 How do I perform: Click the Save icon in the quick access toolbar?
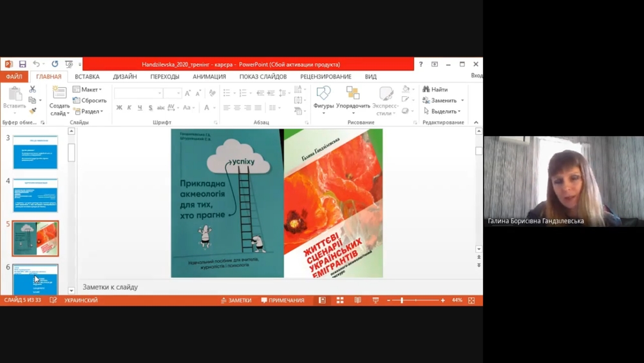click(x=23, y=64)
